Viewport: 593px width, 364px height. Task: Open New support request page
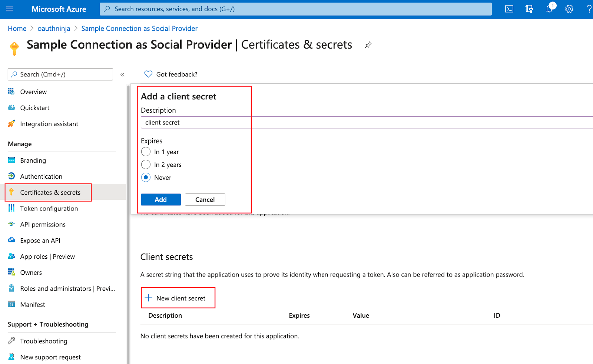tap(50, 357)
